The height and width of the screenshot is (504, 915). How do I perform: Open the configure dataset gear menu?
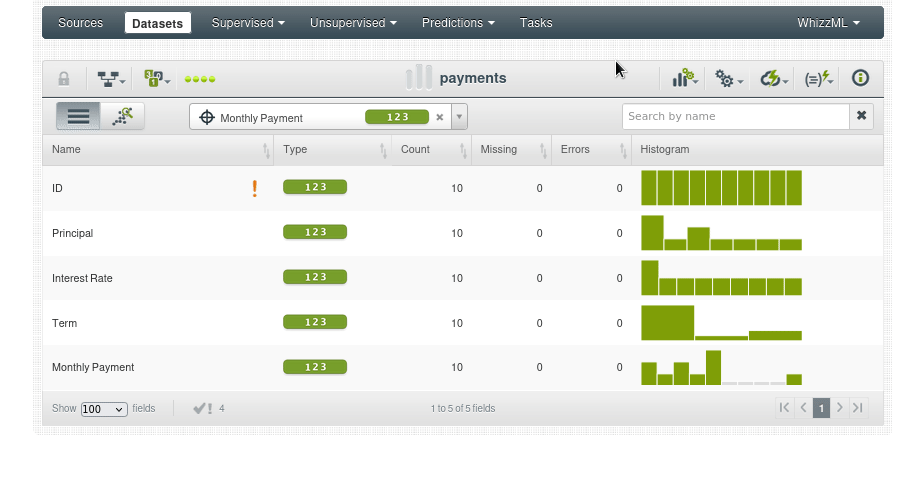click(729, 79)
